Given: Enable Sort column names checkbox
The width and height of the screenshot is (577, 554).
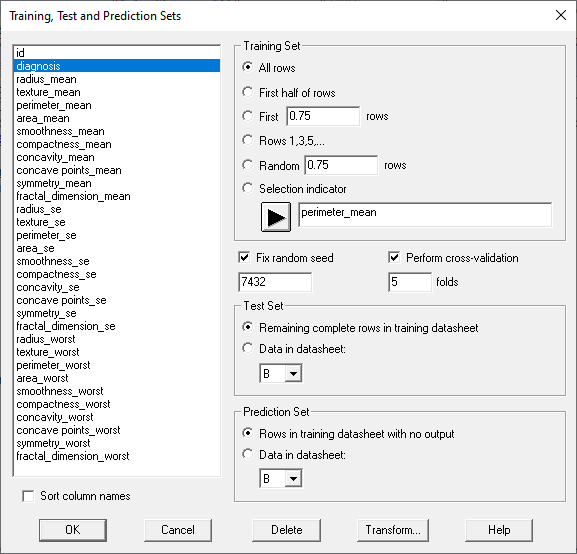Looking at the screenshot, I should tap(28, 496).
